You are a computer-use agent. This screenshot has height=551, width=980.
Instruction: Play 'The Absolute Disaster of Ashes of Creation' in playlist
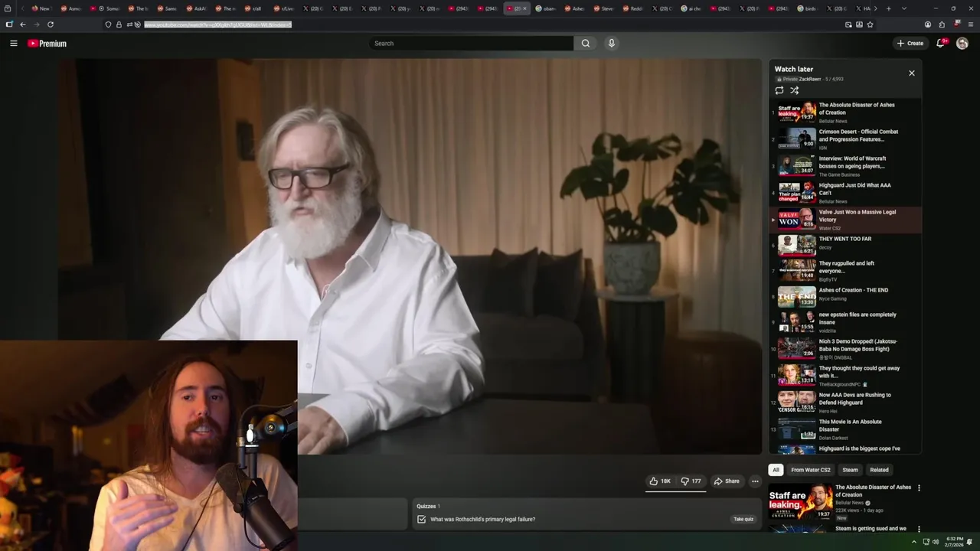coord(845,112)
